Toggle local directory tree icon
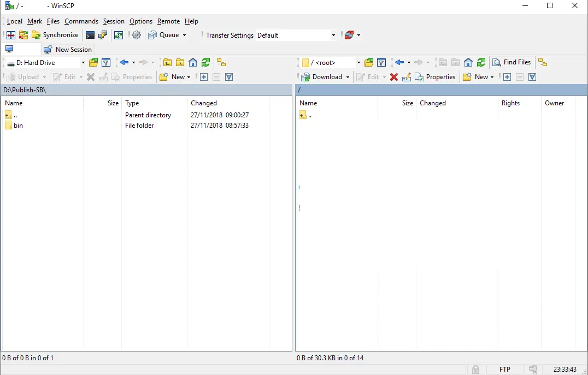The width and height of the screenshot is (588, 375). tap(221, 63)
